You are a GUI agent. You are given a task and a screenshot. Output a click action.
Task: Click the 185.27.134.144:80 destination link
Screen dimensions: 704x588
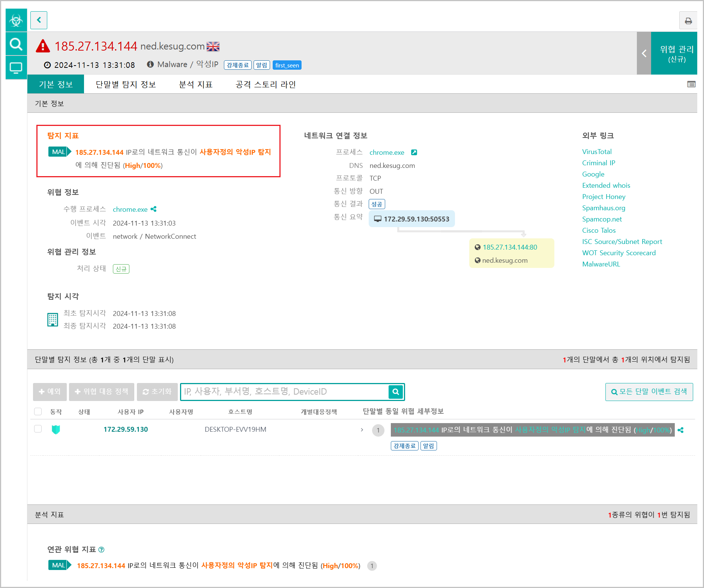point(510,247)
